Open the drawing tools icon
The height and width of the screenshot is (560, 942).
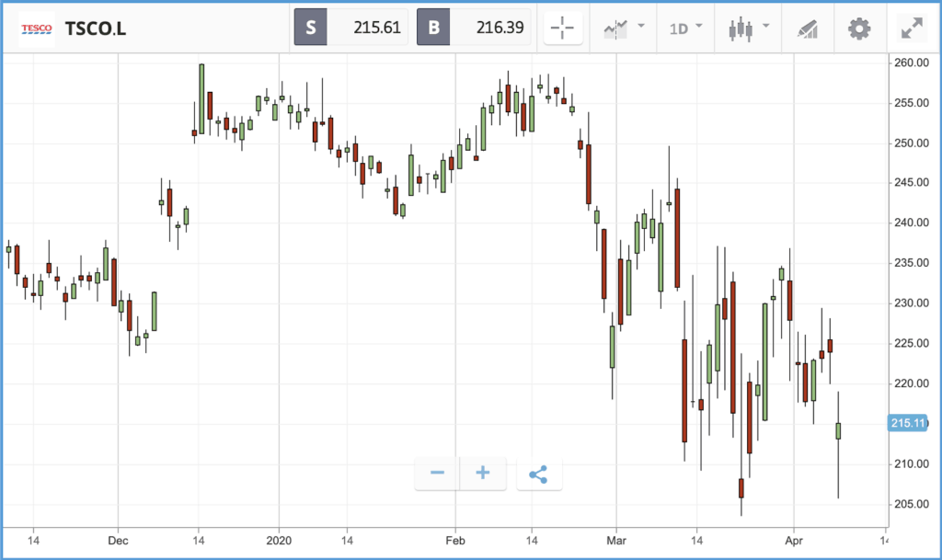pyautogui.click(x=808, y=29)
